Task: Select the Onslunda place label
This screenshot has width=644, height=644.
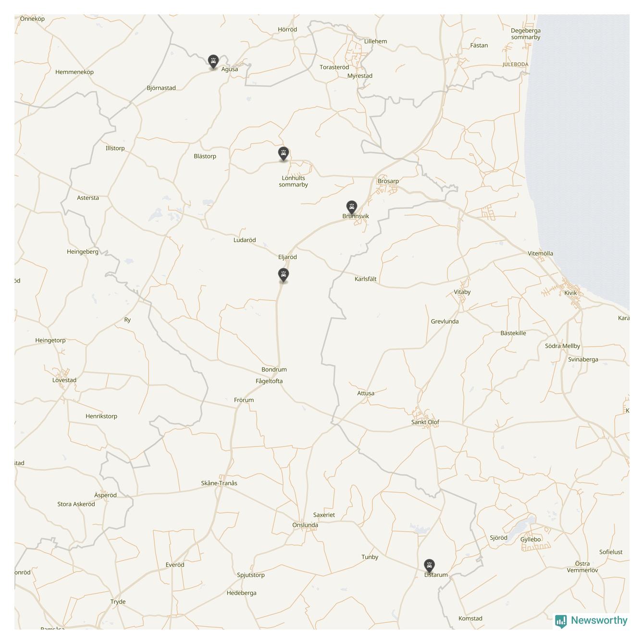Action: (305, 525)
